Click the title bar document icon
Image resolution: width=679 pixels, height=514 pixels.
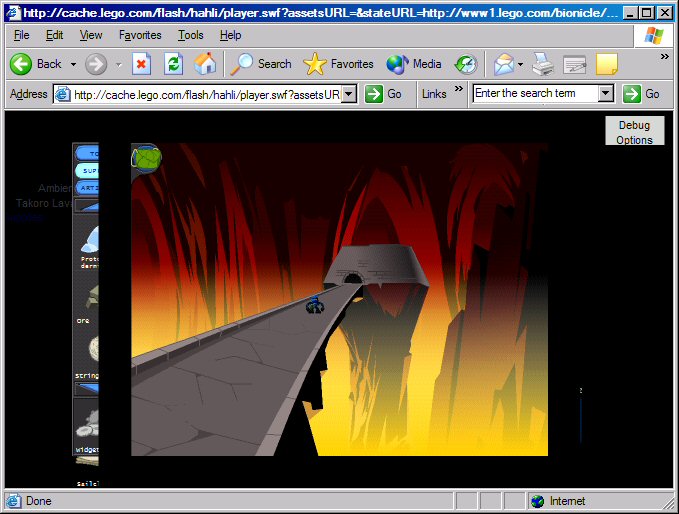pyautogui.click(x=13, y=12)
